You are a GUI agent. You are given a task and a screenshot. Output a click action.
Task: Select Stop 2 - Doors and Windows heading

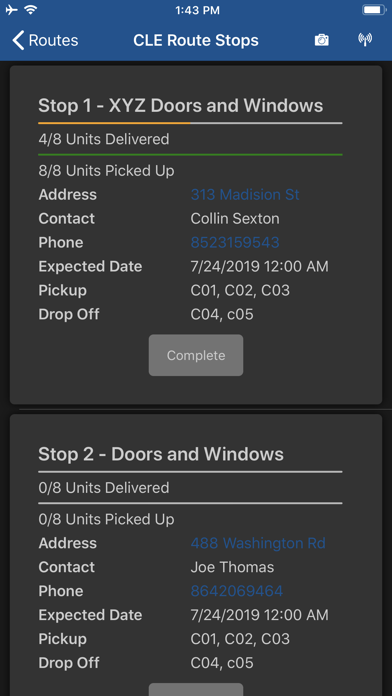click(161, 454)
